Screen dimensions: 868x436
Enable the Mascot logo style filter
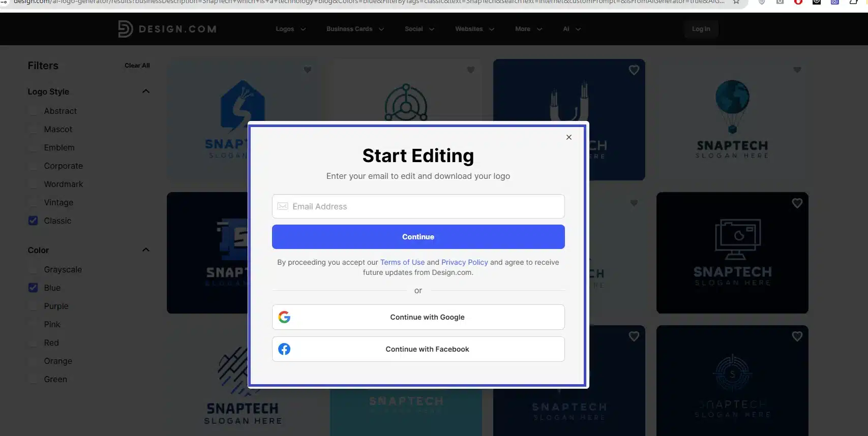33,129
